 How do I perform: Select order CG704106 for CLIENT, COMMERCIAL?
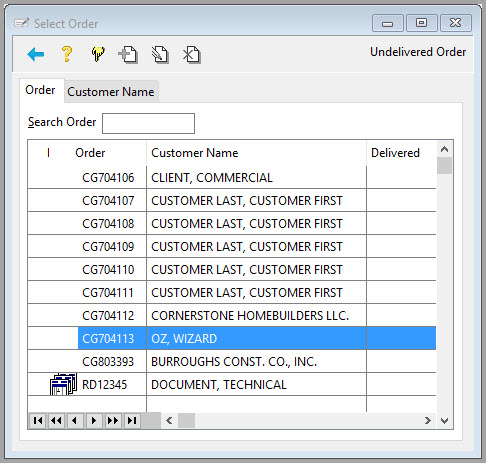(232, 178)
